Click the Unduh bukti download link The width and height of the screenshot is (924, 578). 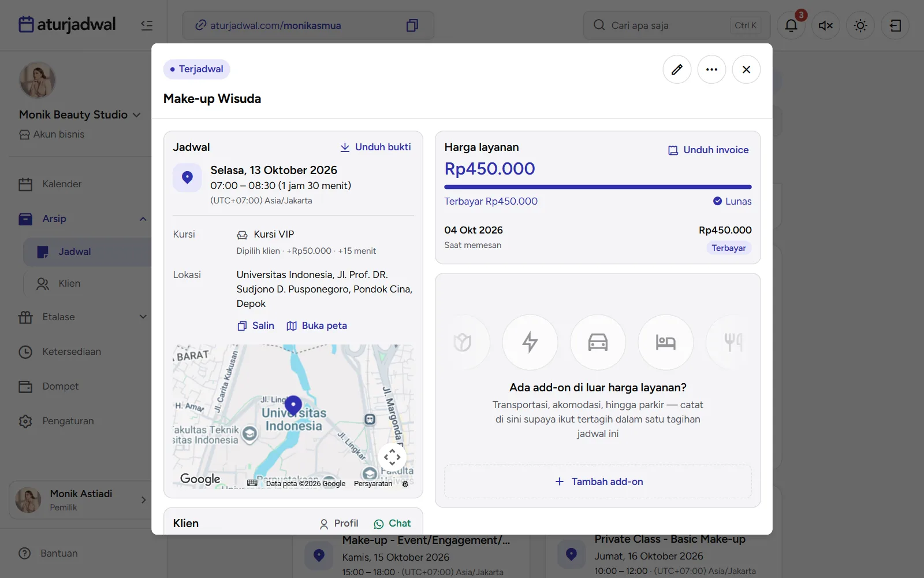375,147
